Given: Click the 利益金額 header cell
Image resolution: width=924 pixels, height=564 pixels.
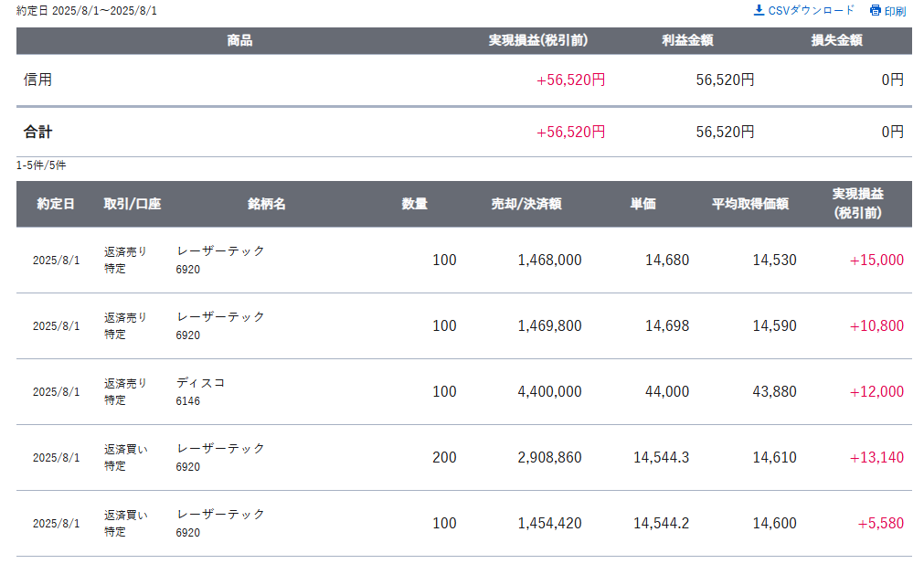Looking at the screenshot, I should [687, 40].
